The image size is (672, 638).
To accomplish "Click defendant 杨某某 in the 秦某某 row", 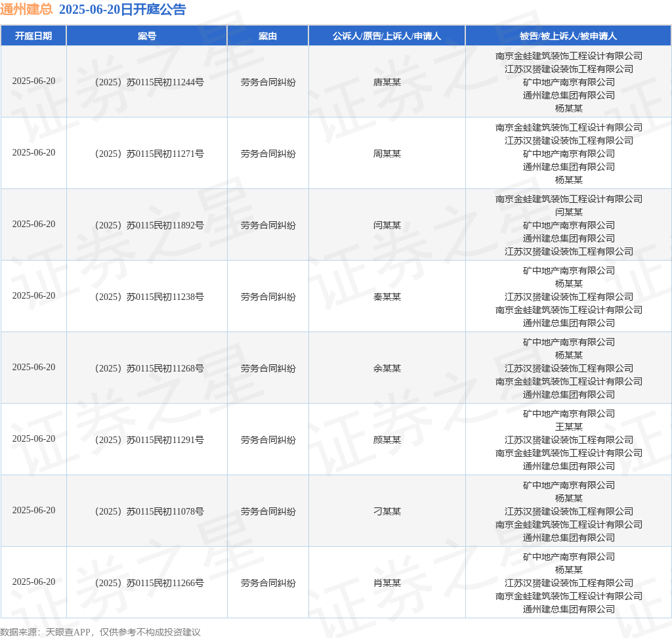I will [x=568, y=284].
